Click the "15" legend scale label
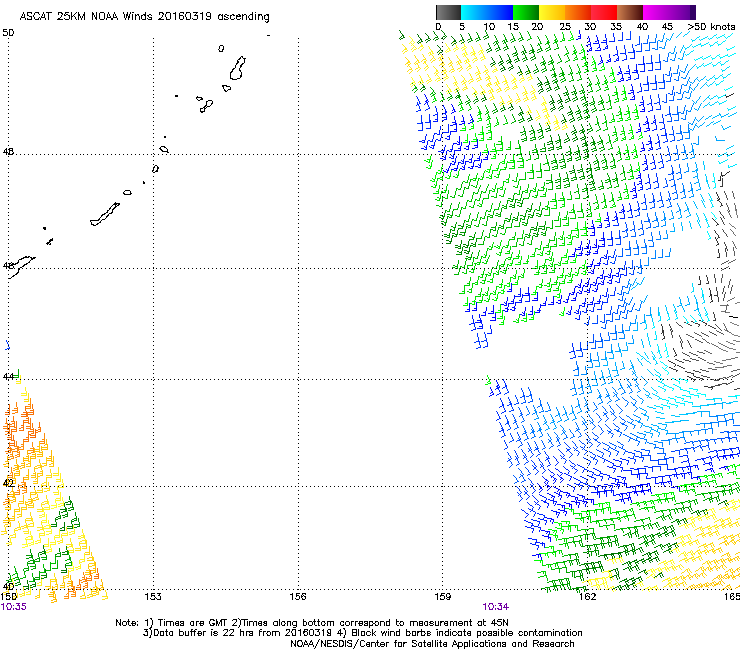 click(513, 27)
